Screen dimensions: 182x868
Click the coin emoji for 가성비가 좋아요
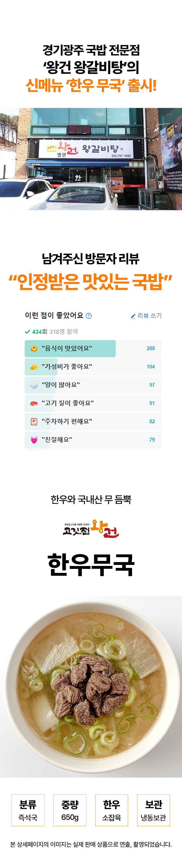34,367
